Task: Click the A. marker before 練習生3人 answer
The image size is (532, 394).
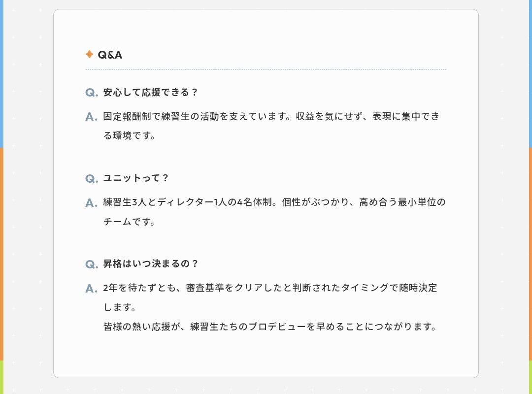Action: point(91,203)
